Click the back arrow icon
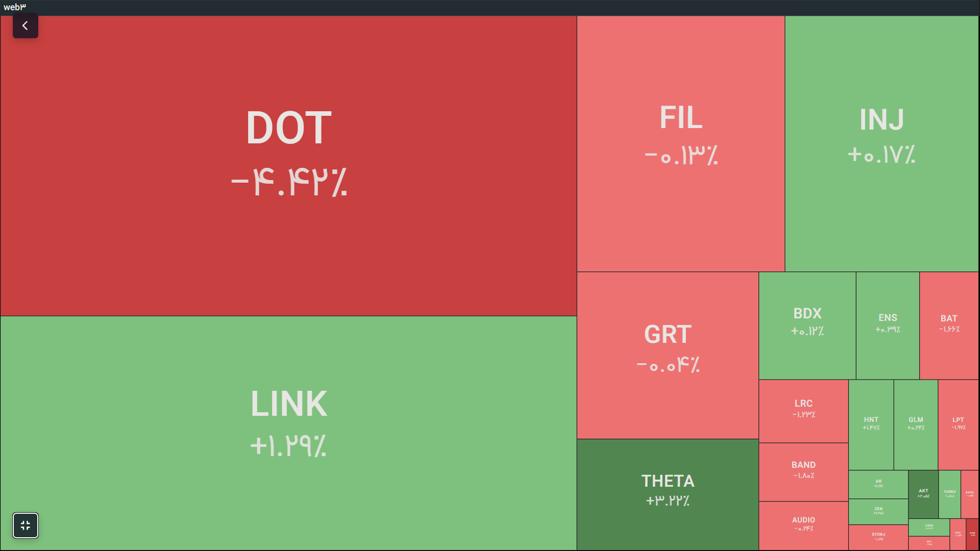This screenshot has width=980, height=551. pyautogui.click(x=25, y=26)
